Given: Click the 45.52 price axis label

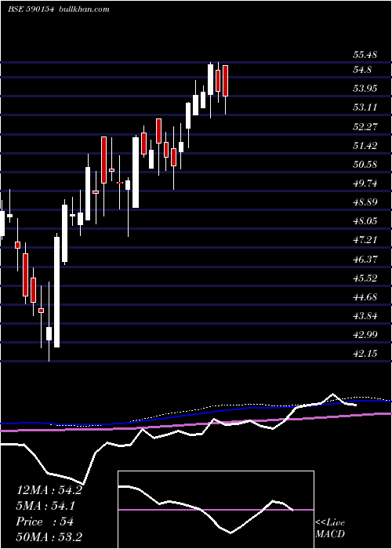Looking at the screenshot, I should [x=365, y=278].
